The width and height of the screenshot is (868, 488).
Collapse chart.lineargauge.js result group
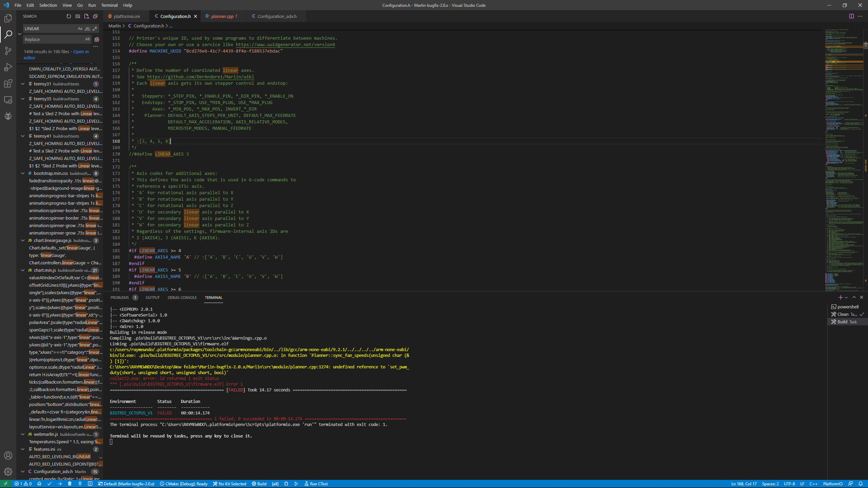pos(23,240)
